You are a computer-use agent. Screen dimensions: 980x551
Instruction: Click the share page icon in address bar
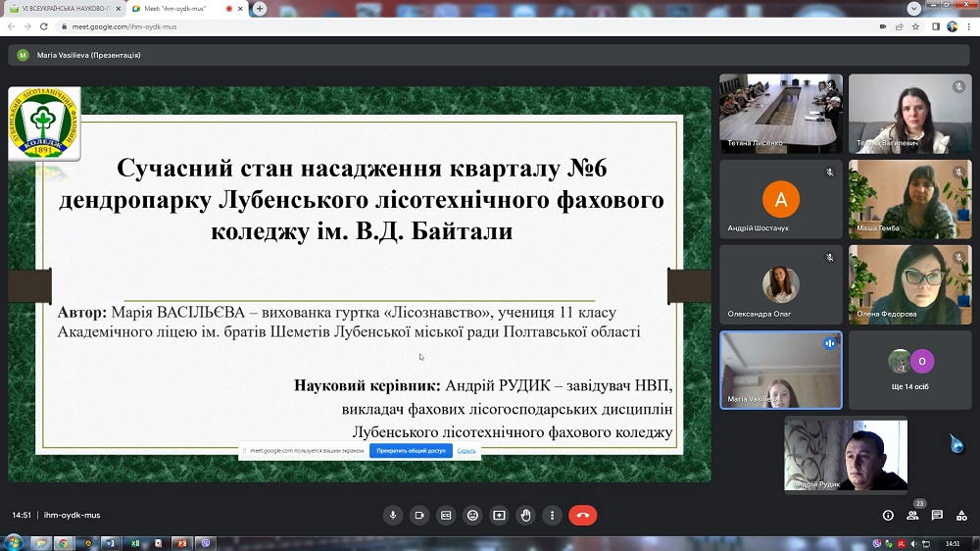pyautogui.click(x=900, y=26)
